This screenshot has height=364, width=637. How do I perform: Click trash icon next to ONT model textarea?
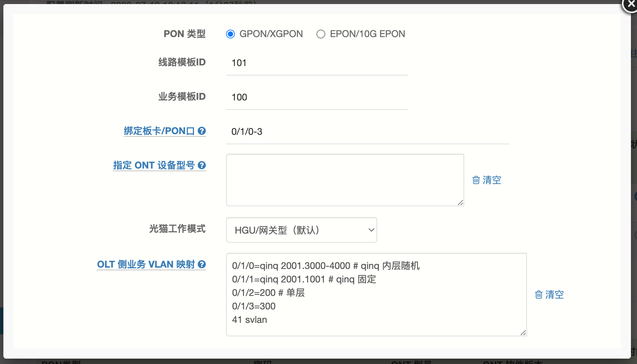point(476,180)
